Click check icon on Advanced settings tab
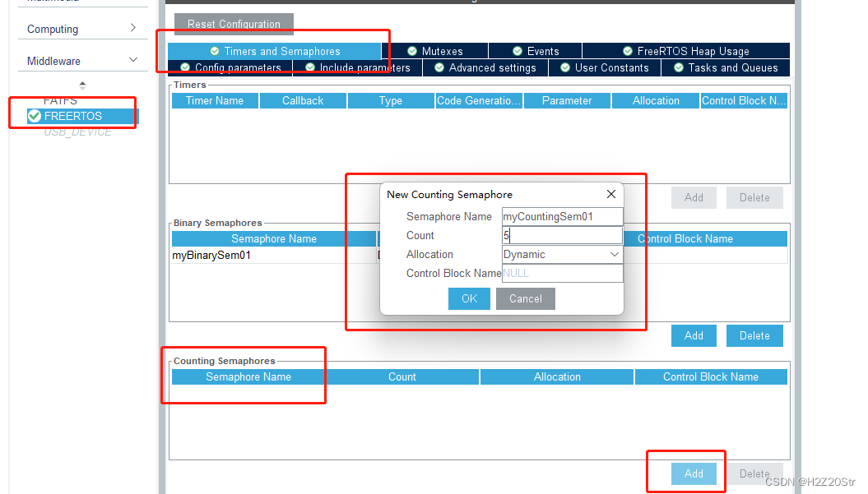 point(439,67)
